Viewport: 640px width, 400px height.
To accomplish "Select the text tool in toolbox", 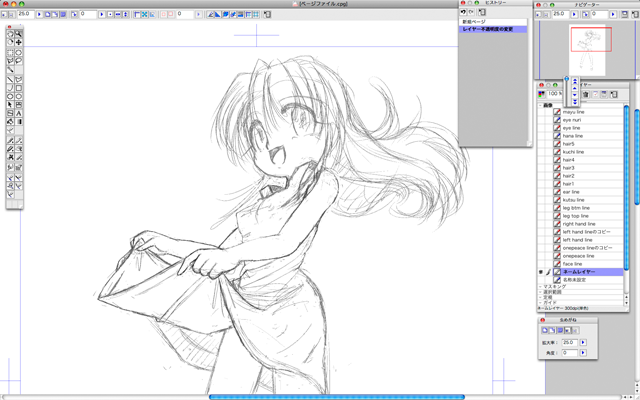I will (x=19, y=113).
